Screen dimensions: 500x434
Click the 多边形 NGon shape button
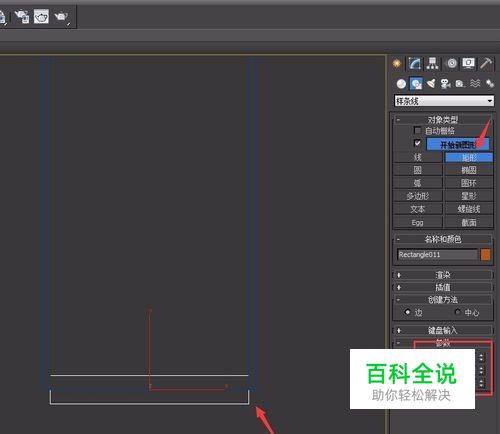[418, 196]
